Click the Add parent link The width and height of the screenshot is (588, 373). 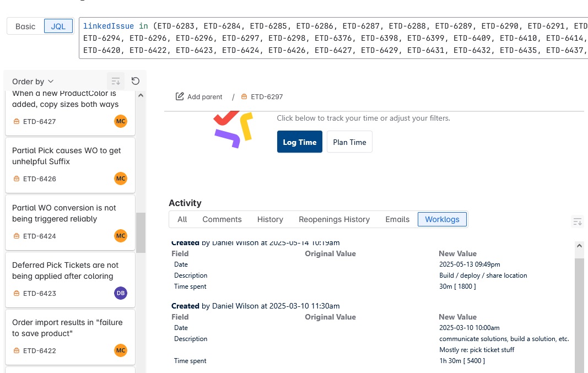click(205, 97)
